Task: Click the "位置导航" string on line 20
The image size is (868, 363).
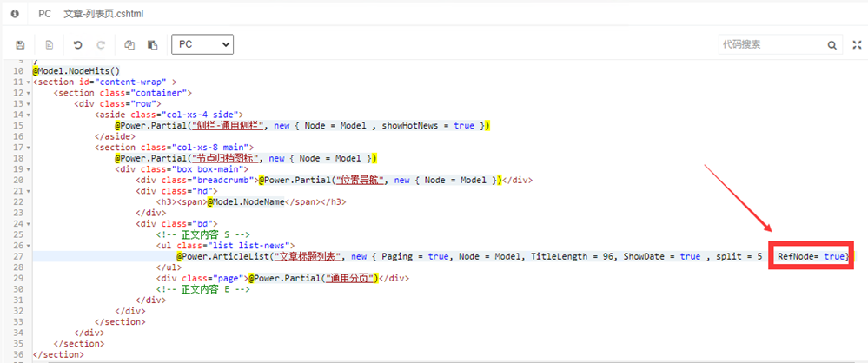Action: tap(361, 181)
